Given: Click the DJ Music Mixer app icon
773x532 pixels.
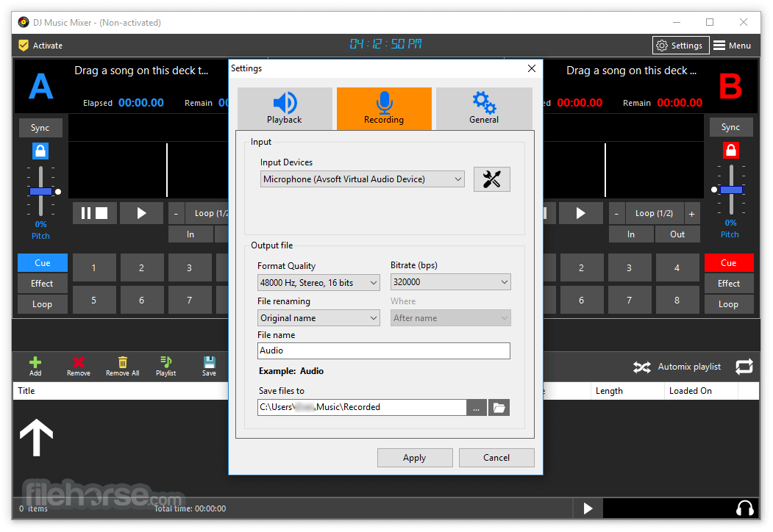Looking at the screenshot, I should pyautogui.click(x=24, y=23).
